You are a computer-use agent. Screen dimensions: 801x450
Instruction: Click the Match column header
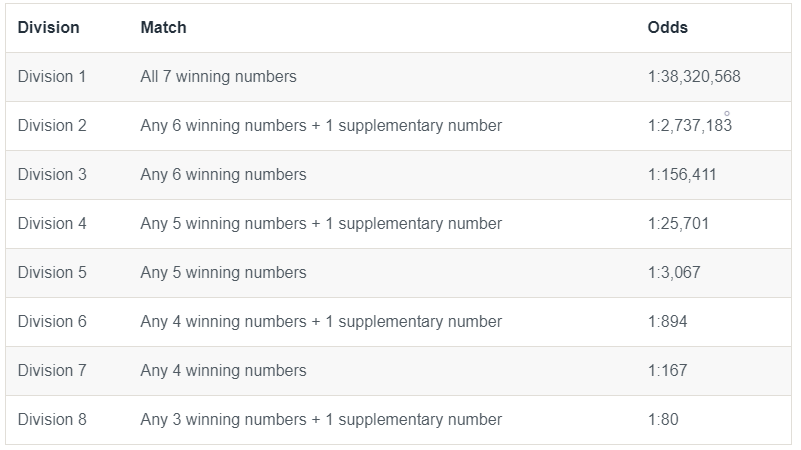163,28
